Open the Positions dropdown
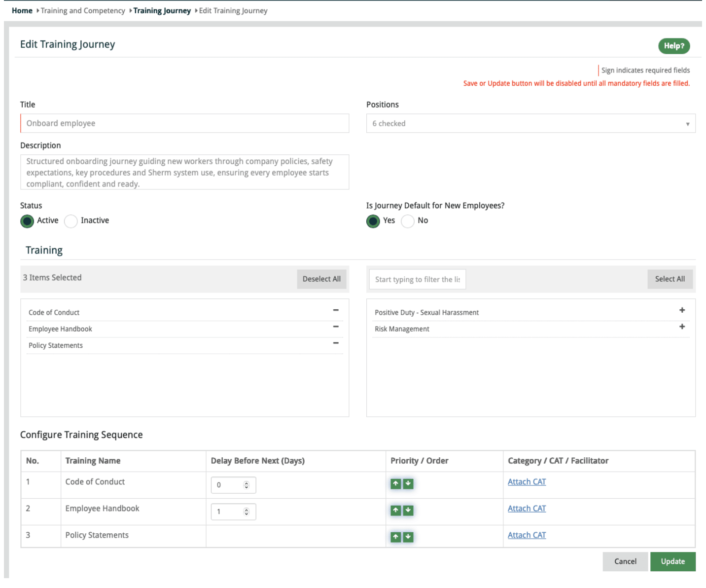 point(530,123)
